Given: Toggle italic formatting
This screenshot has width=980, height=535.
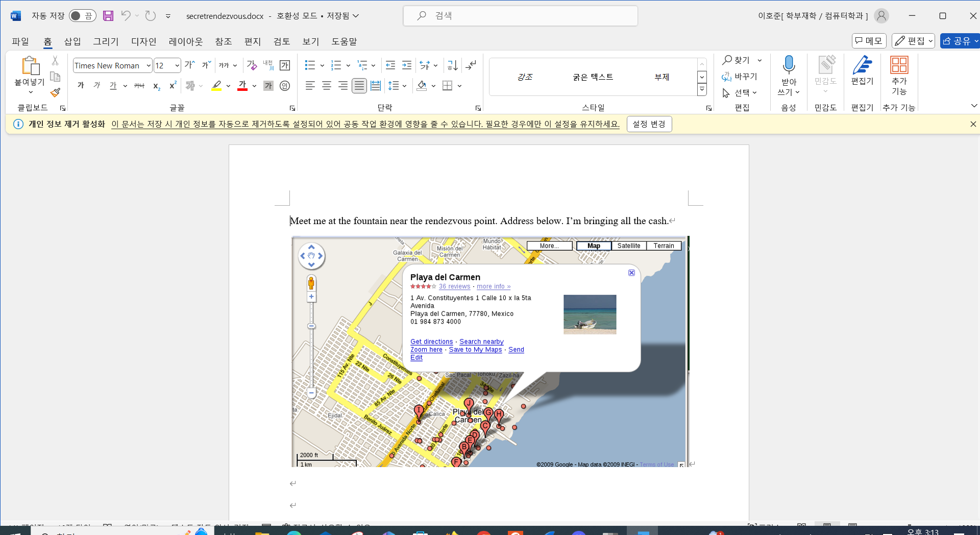Looking at the screenshot, I should [97, 86].
